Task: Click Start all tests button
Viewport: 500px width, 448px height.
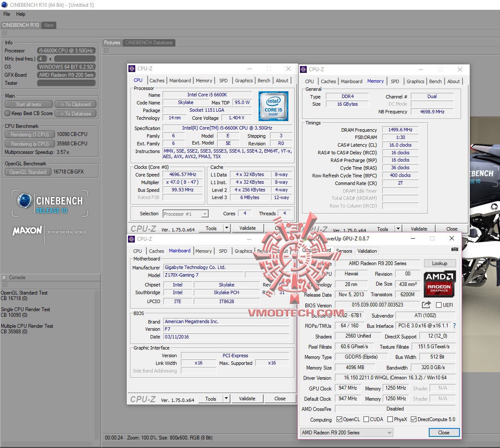Action: (29, 104)
